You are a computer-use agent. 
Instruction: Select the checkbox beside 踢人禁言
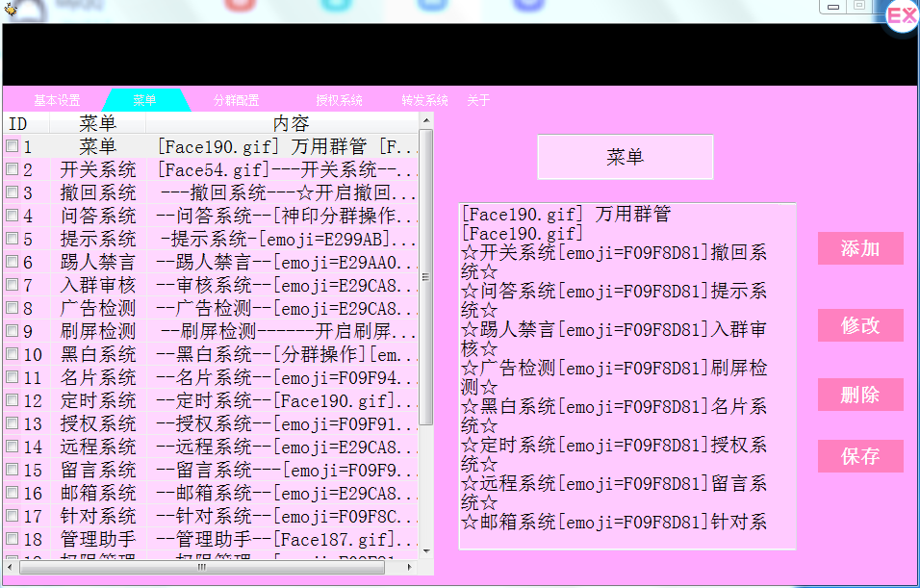11,262
